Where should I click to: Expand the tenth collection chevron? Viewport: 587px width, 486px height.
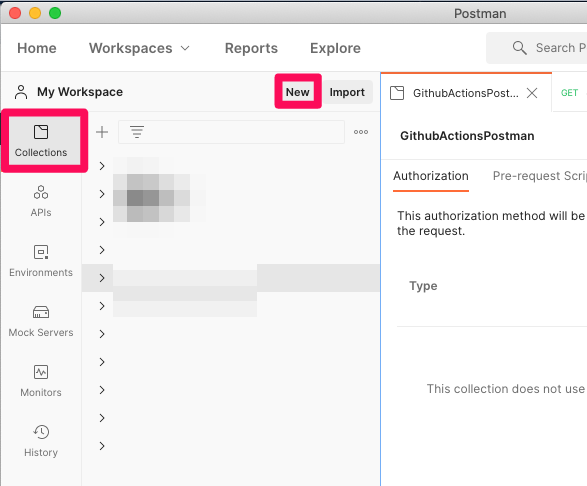click(102, 418)
